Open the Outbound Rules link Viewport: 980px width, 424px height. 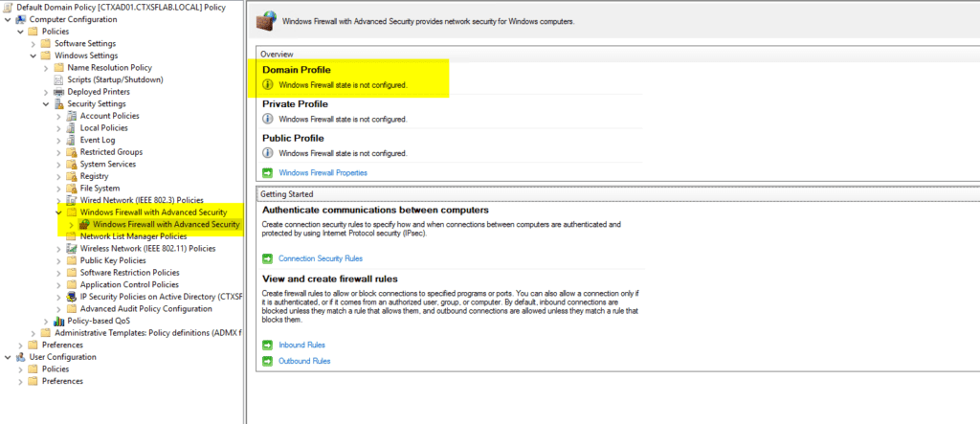point(304,361)
